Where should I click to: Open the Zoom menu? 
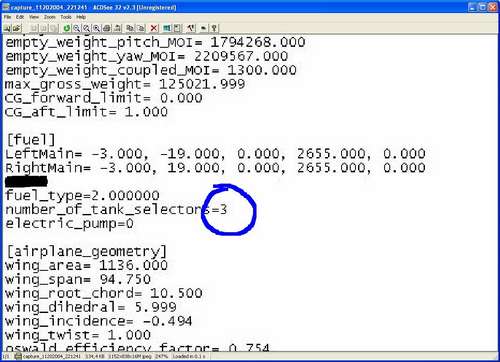50,17
